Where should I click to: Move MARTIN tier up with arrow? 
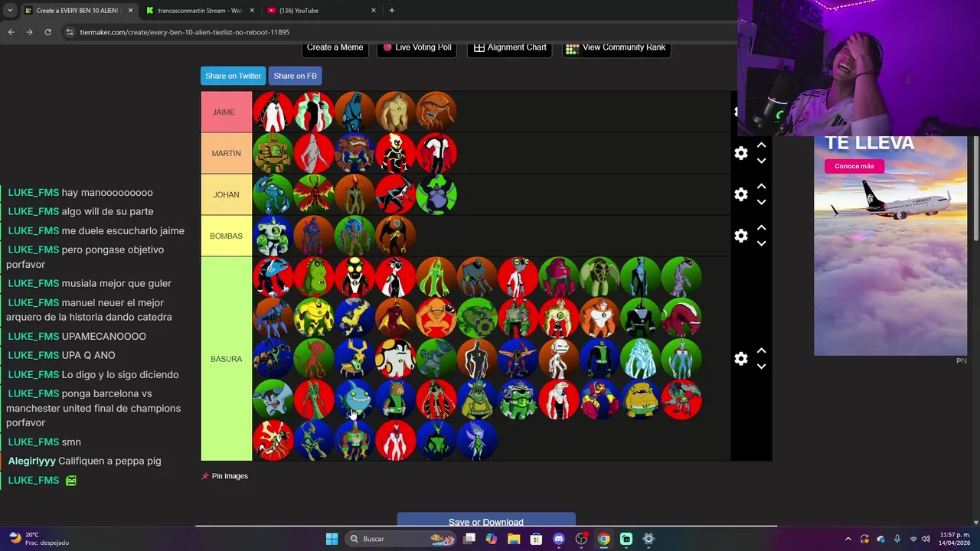coord(761,145)
